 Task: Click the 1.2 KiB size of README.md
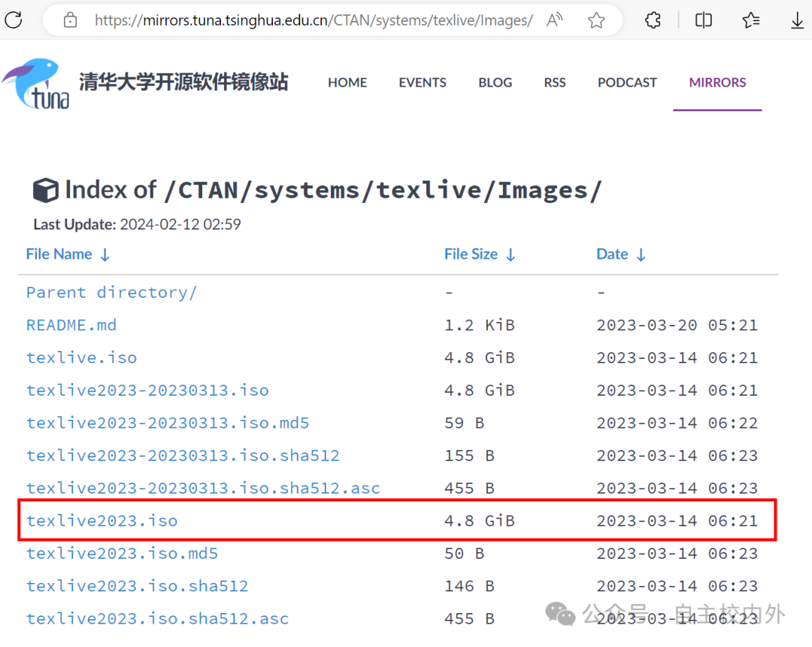click(480, 325)
